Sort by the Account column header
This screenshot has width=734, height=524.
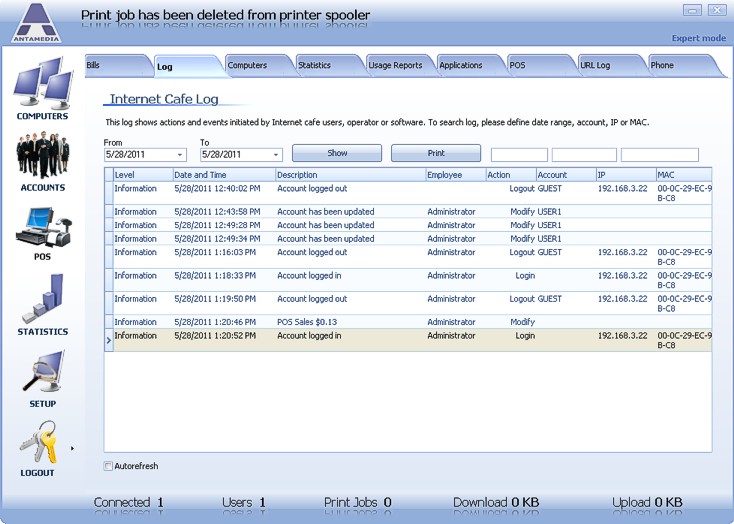[x=566, y=175]
